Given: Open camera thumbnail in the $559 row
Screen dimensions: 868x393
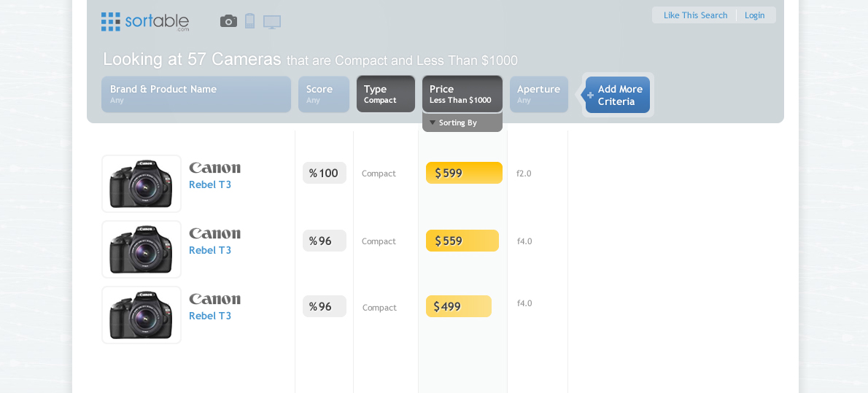Looking at the screenshot, I should [x=142, y=249].
